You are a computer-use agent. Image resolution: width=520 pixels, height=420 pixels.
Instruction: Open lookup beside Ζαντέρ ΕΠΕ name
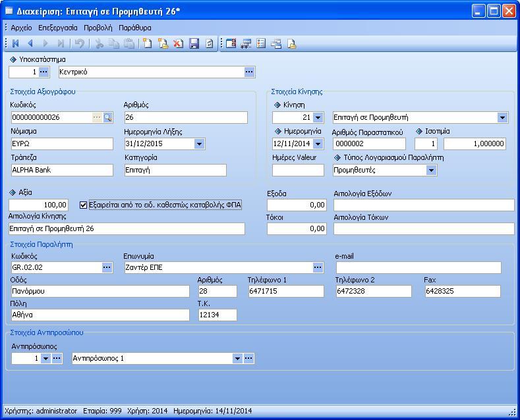click(318, 267)
